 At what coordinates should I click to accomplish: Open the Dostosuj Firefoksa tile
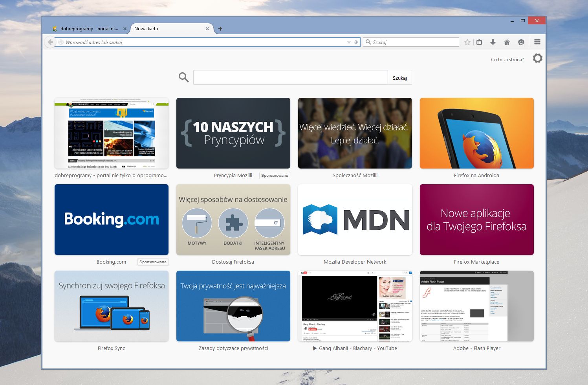tap(233, 220)
